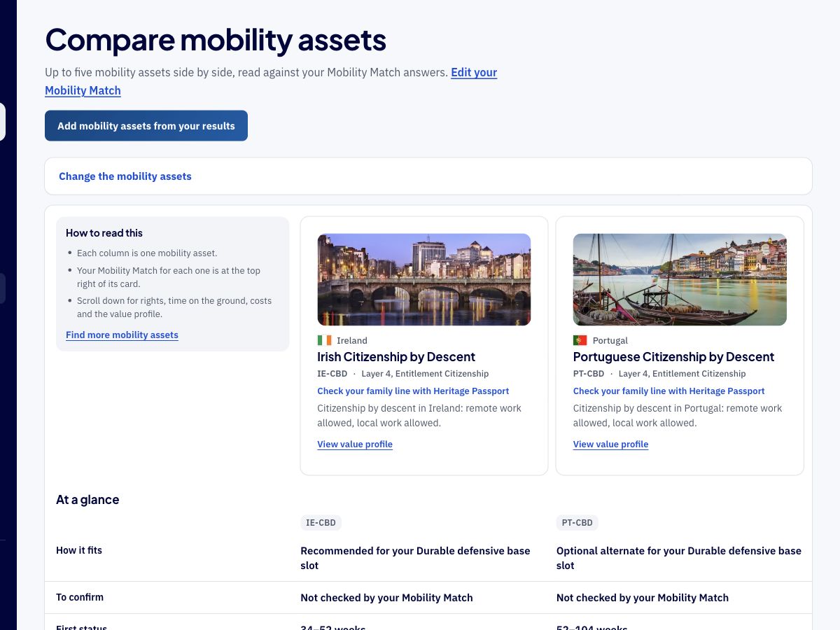View value profile for Portuguese Citizenship

pos(610,444)
